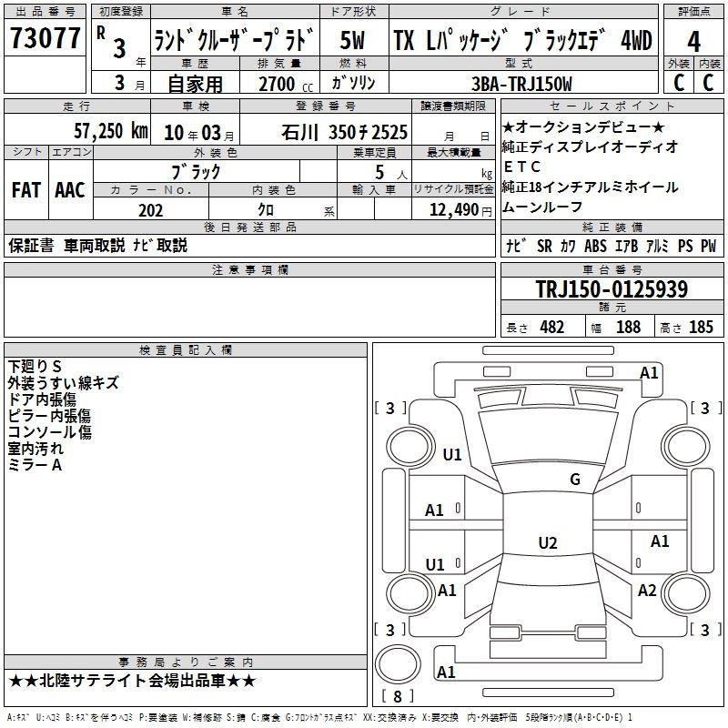Click the spare tire circle above [8]
The image size is (728, 728).
pos(398,663)
